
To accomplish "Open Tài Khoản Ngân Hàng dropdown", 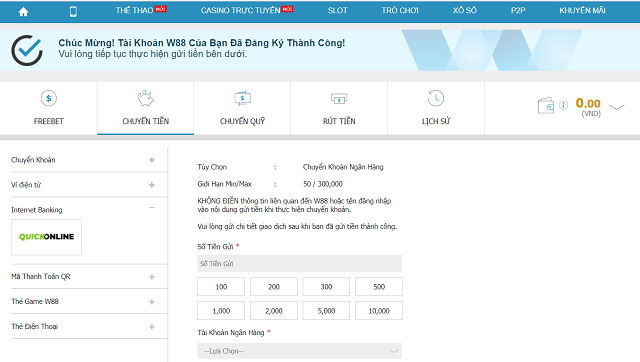I will pyautogui.click(x=300, y=351).
